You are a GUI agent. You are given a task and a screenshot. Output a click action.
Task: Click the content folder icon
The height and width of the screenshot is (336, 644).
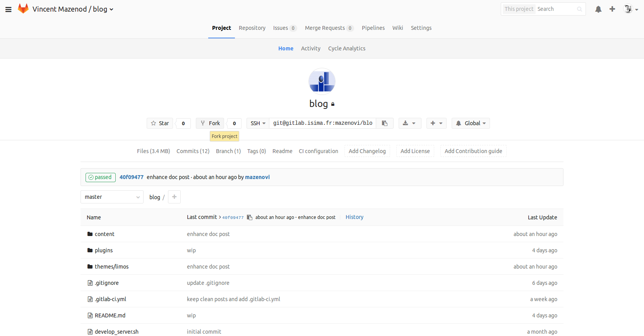coord(90,234)
